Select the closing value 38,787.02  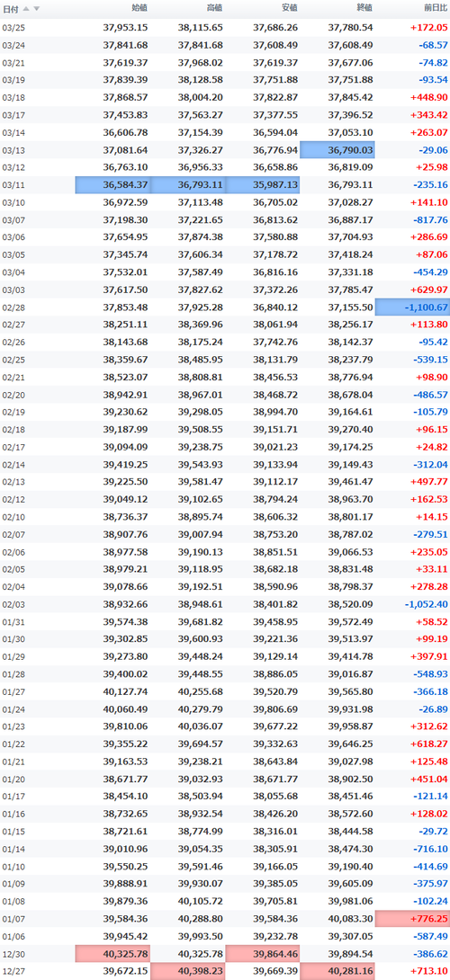(350, 534)
